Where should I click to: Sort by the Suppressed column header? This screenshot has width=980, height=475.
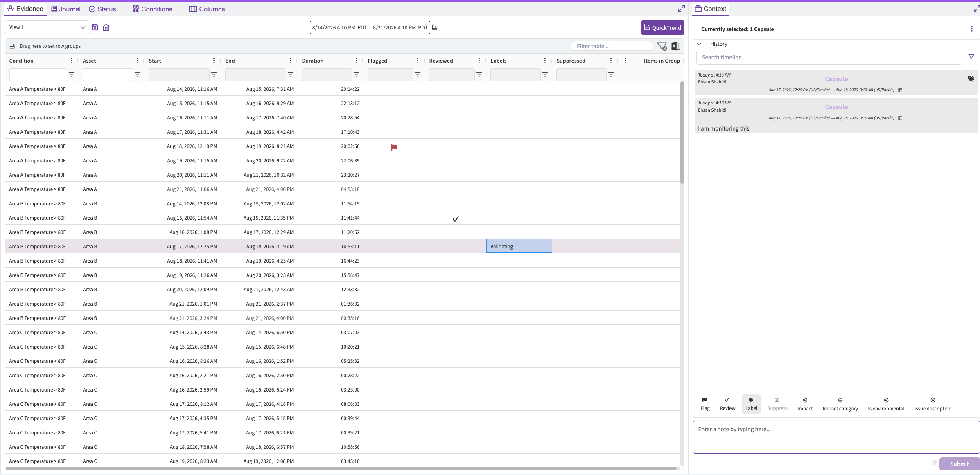(x=571, y=61)
